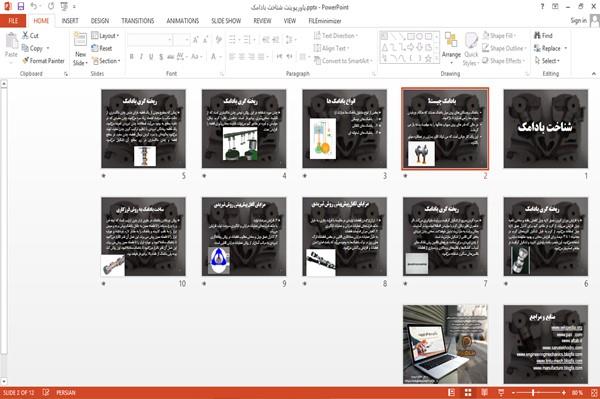
Task: Click Replace in Editing group
Action: click(x=550, y=48)
